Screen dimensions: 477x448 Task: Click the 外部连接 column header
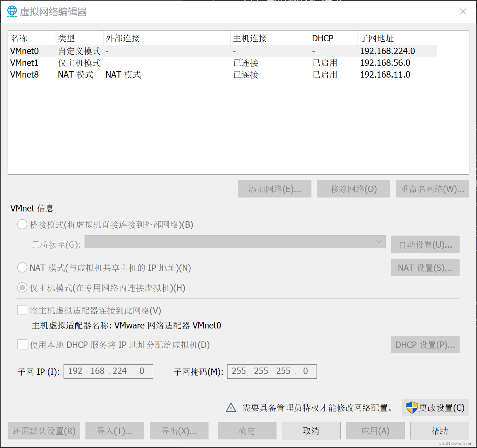click(x=167, y=38)
